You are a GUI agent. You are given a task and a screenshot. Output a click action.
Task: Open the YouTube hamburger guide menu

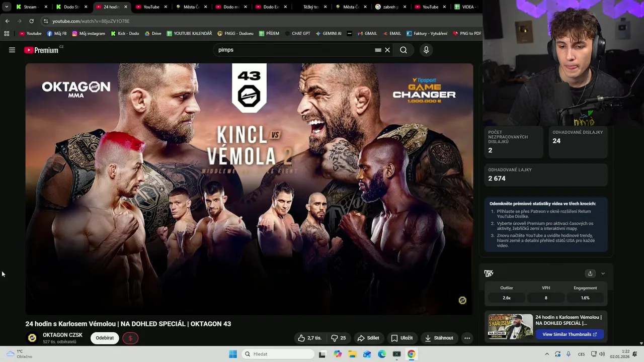coord(12,50)
